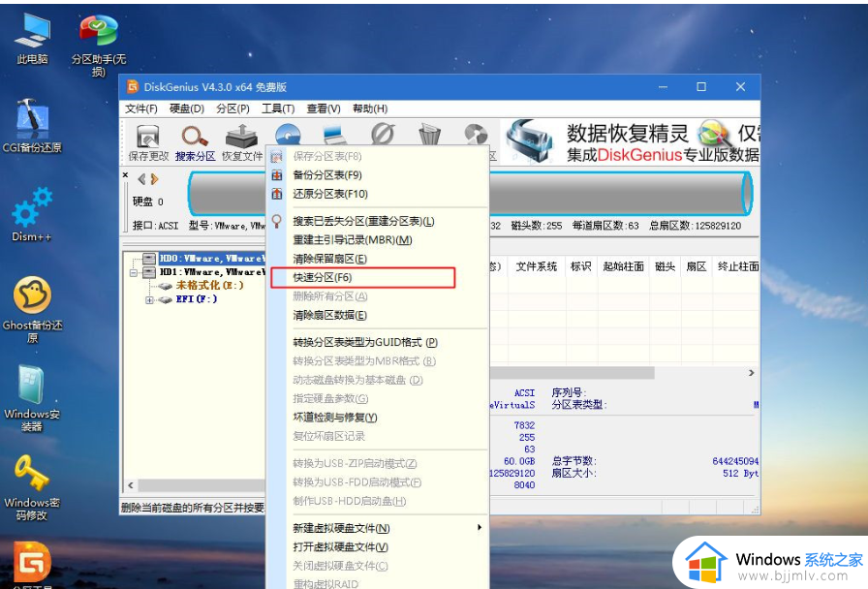
Task: Open the 工具(T) menu
Action: pos(278,108)
